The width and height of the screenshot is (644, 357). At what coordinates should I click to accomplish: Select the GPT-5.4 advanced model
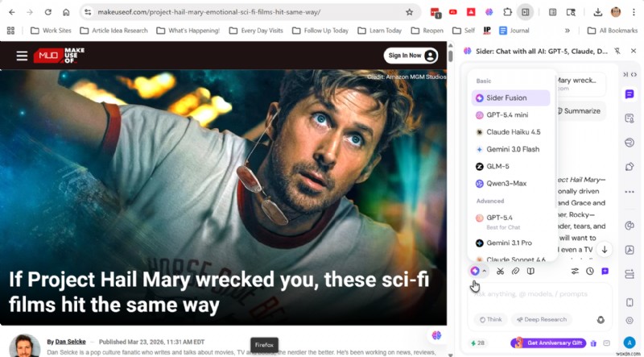tap(510, 222)
